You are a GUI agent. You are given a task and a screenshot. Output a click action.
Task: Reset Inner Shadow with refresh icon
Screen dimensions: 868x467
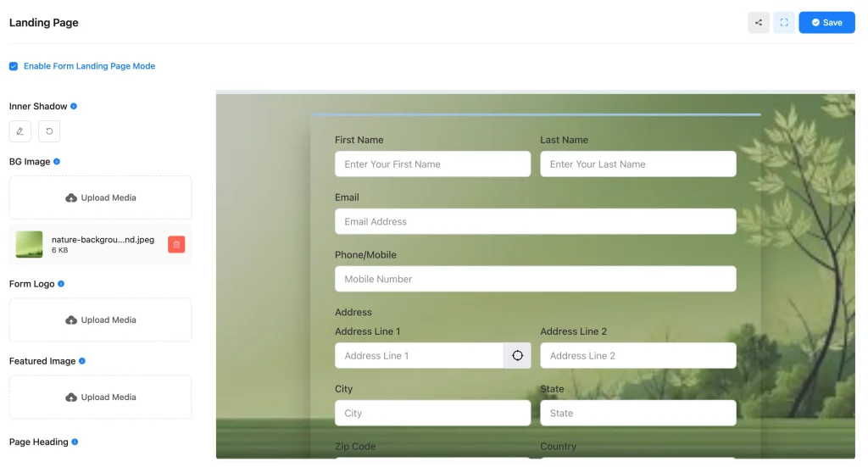(x=49, y=131)
